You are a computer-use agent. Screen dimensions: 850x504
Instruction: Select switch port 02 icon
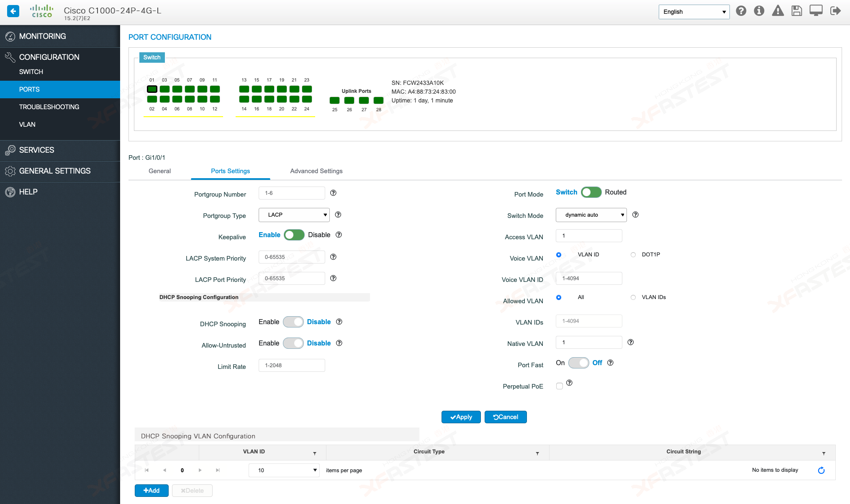point(152,99)
